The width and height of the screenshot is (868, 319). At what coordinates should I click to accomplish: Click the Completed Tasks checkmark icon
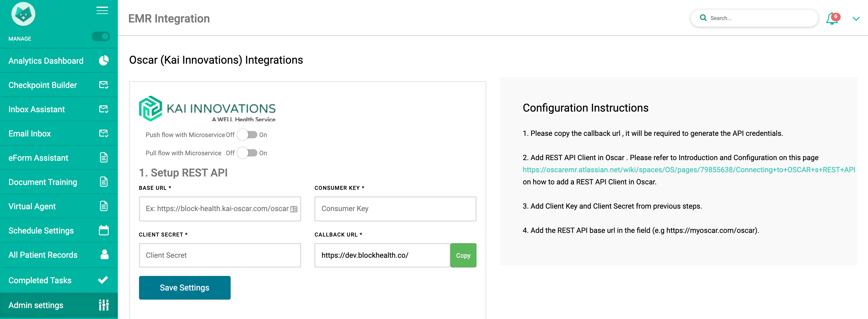103,280
